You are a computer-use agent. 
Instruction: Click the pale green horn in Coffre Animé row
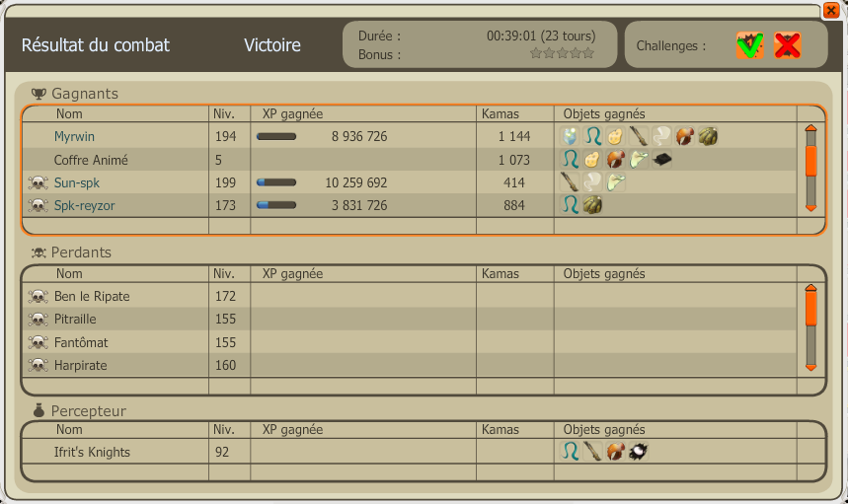[x=639, y=160]
